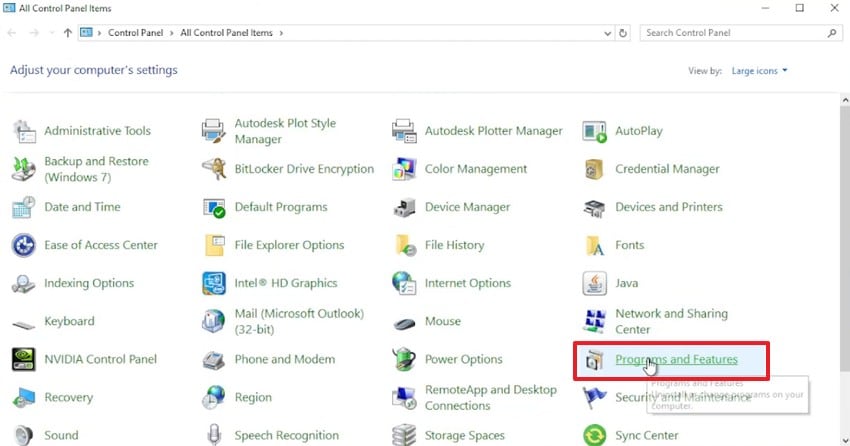This screenshot has height=446, width=850.
Task: Open the Date and Time icon
Action: pyautogui.click(x=24, y=207)
